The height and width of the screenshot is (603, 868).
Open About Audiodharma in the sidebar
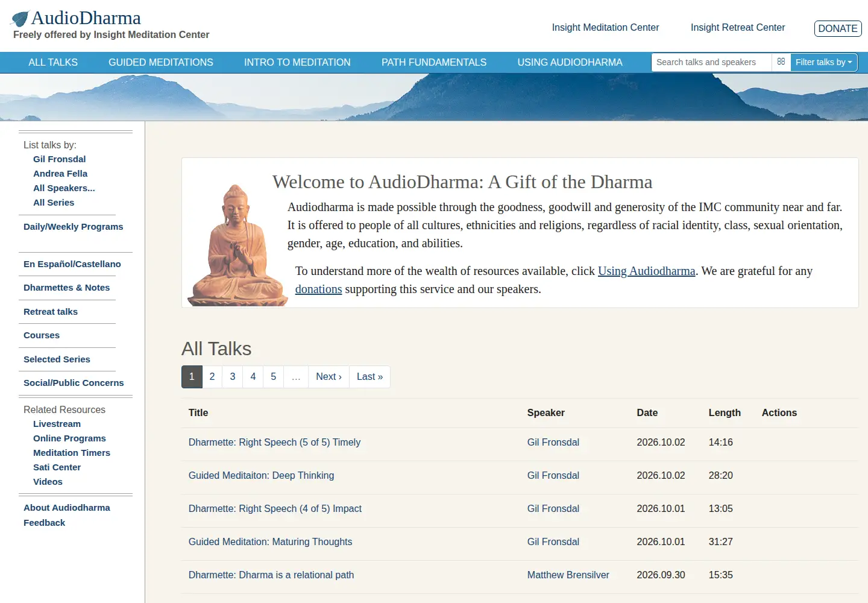pos(67,508)
